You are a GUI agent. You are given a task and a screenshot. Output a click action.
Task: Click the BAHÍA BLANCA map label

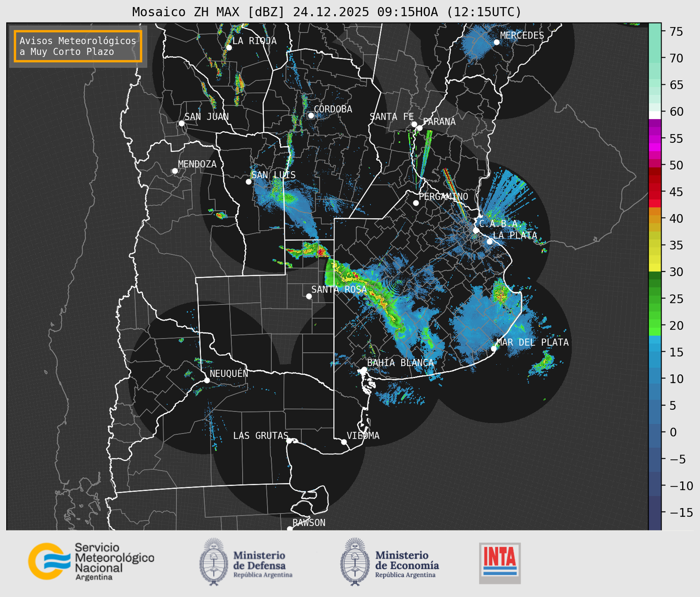point(400,362)
